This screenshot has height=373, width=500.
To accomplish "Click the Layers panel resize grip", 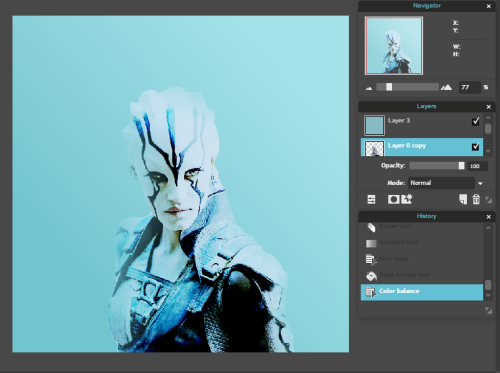I will tap(489, 200).
